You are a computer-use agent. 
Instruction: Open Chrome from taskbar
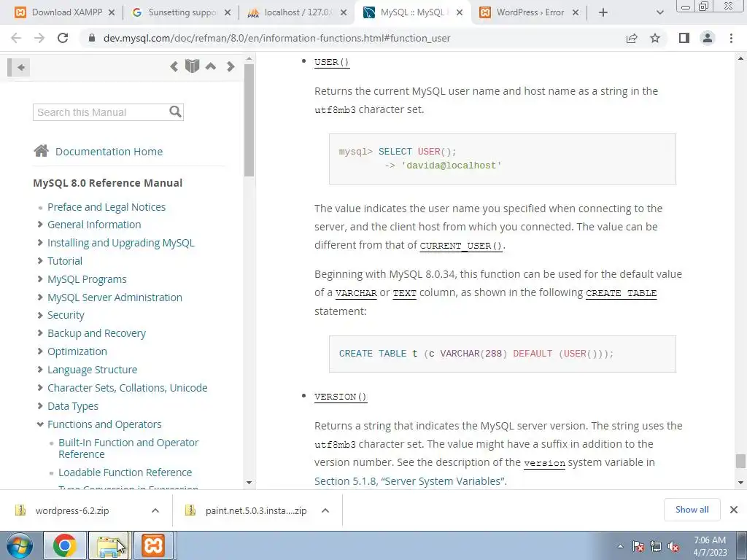point(65,545)
